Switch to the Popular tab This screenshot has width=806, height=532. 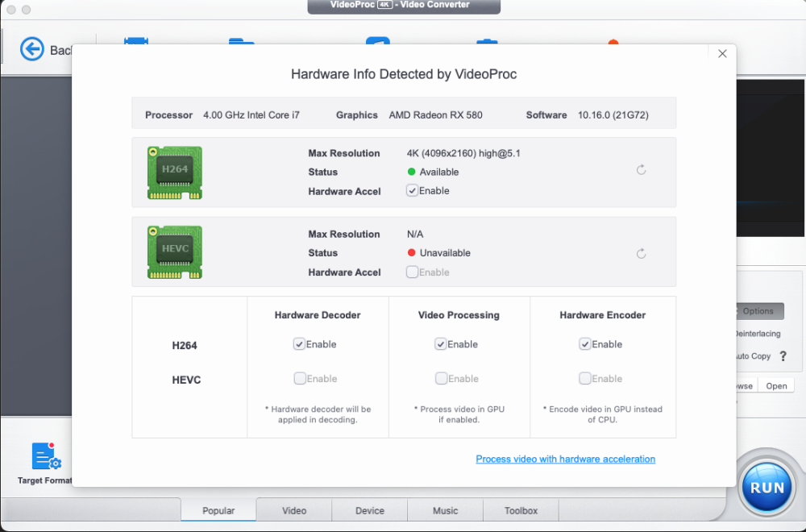(x=218, y=510)
